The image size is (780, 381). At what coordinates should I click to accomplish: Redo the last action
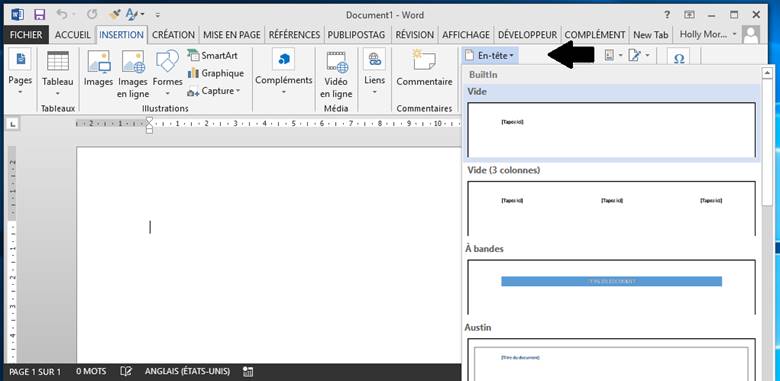(x=92, y=14)
